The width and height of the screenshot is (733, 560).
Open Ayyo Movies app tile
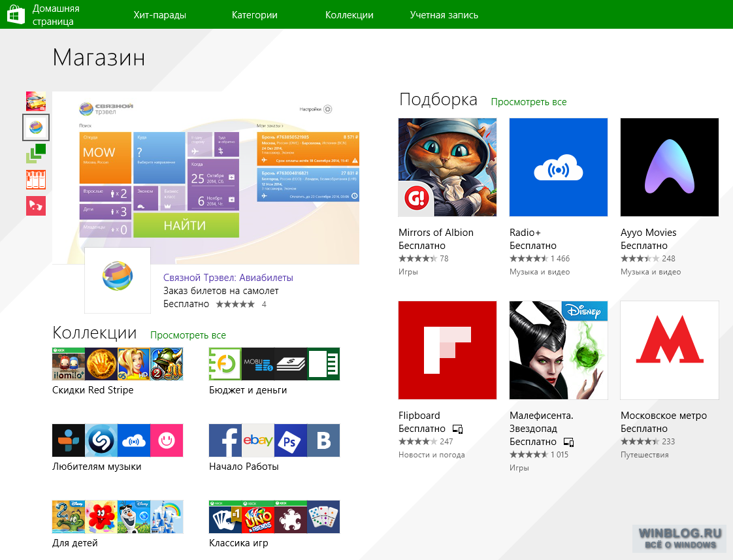click(x=670, y=167)
